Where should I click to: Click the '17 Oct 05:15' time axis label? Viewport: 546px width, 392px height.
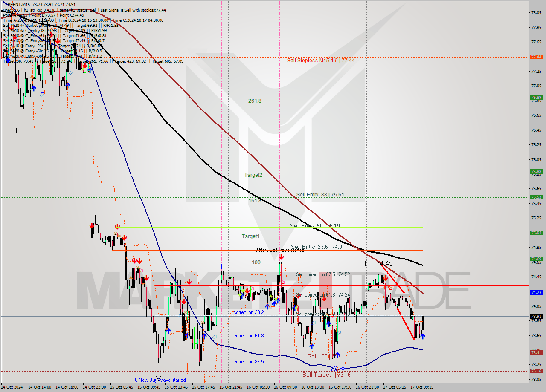(x=395, y=387)
